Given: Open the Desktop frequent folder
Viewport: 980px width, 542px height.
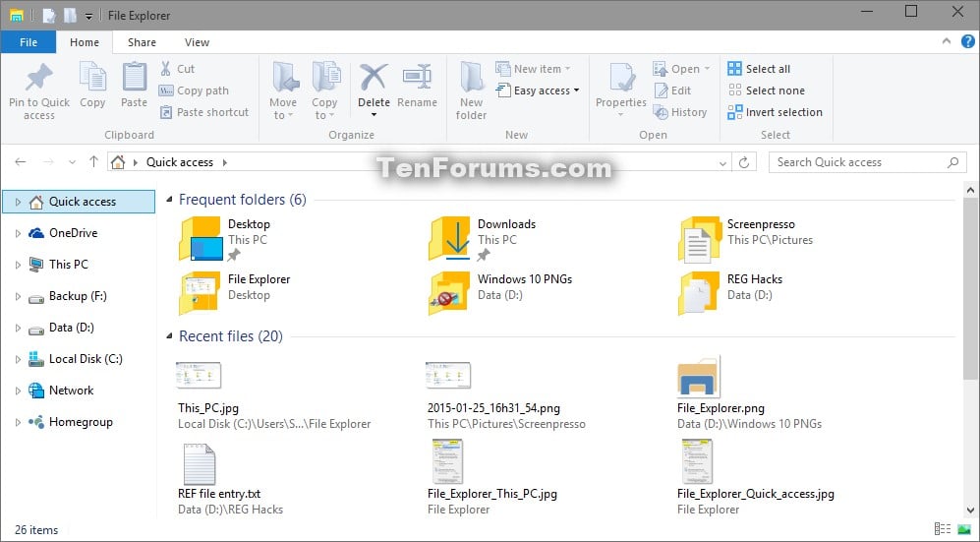Looking at the screenshot, I should (x=226, y=238).
